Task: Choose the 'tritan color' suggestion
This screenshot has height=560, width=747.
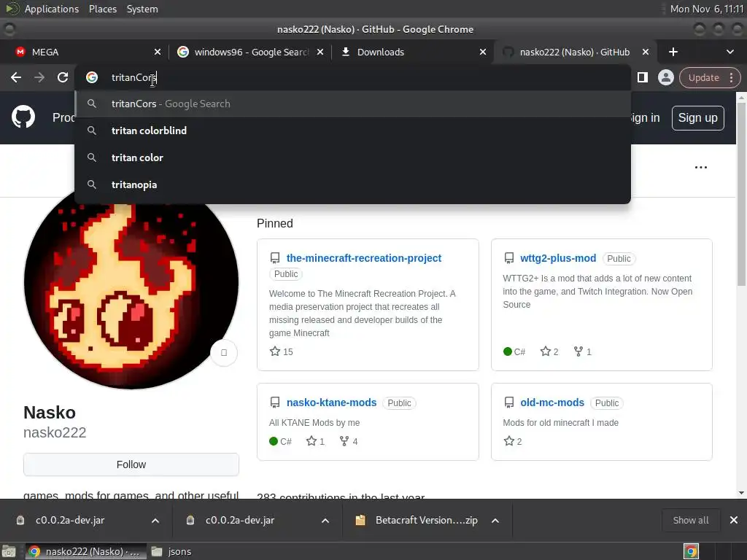Action: (x=352, y=157)
